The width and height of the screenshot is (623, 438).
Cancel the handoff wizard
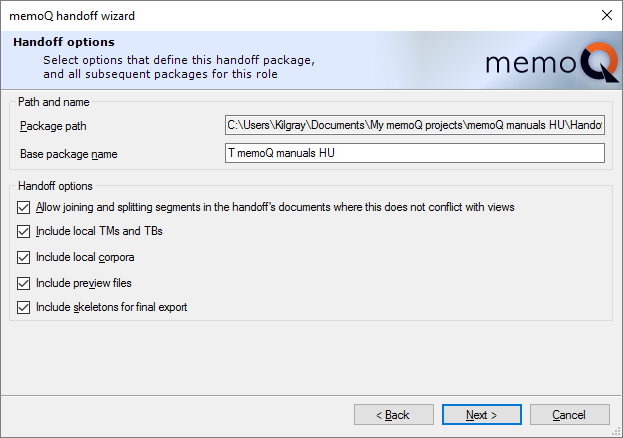(569, 414)
